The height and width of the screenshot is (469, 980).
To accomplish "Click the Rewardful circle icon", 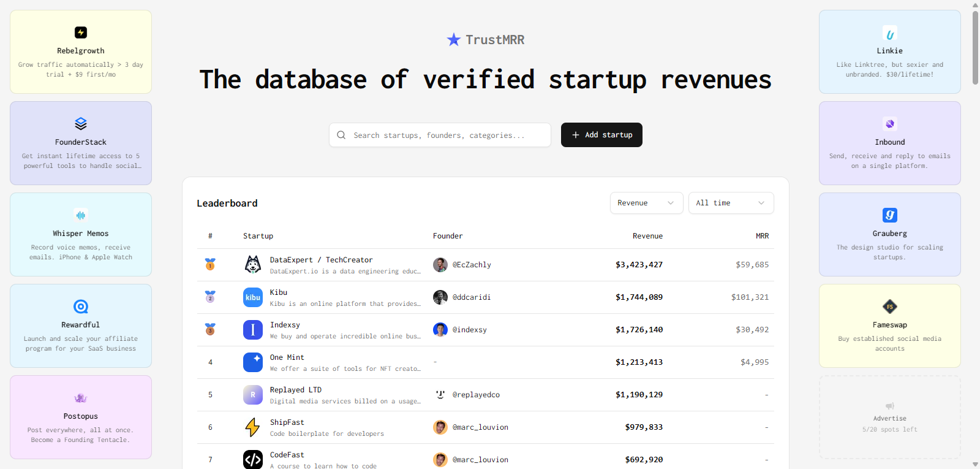I will [81, 307].
